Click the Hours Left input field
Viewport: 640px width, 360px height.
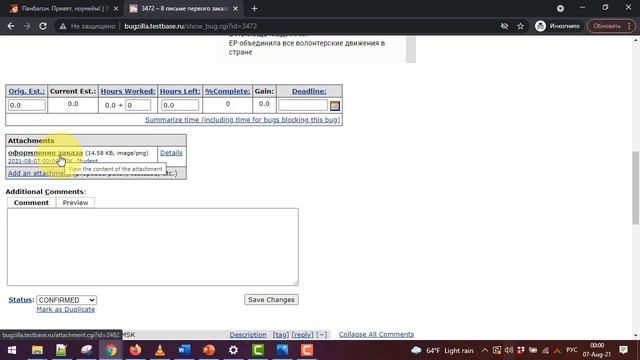click(x=180, y=105)
